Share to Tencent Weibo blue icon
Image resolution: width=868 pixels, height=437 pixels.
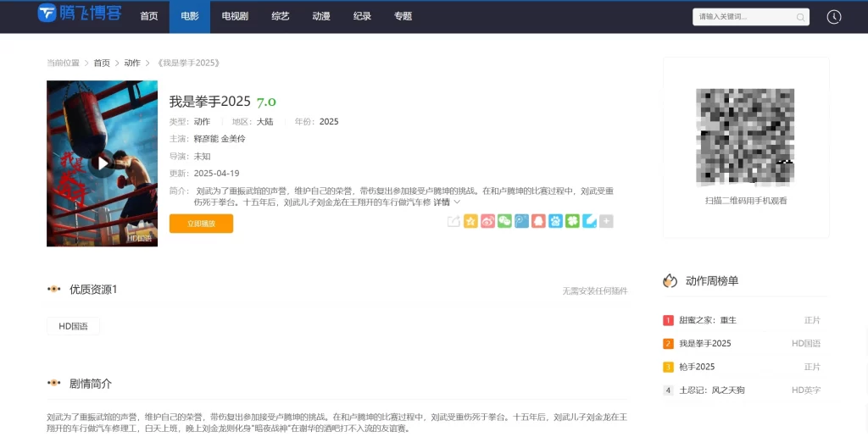click(521, 221)
